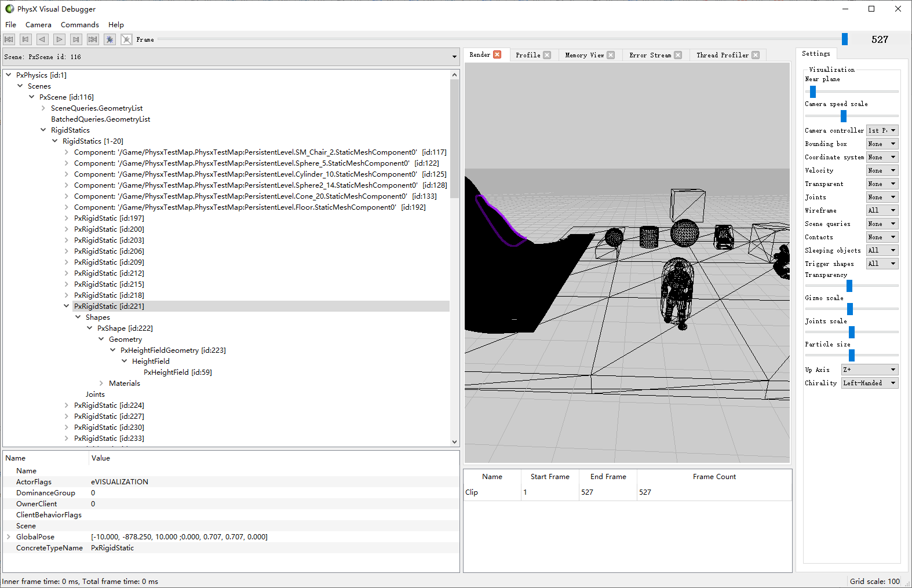Select the Floor.StaticMeshComponent0 component row
This screenshot has height=588, width=912.
[250, 207]
